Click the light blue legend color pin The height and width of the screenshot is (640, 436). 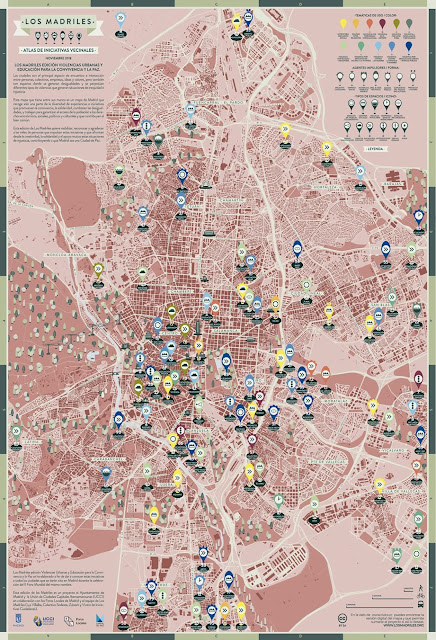(x=378, y=47)
